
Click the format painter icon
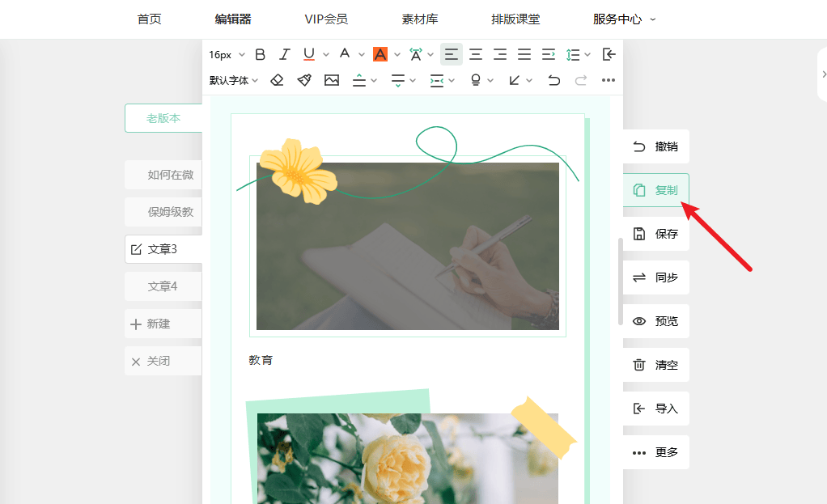pyautogui.click(x=303, y=80)
